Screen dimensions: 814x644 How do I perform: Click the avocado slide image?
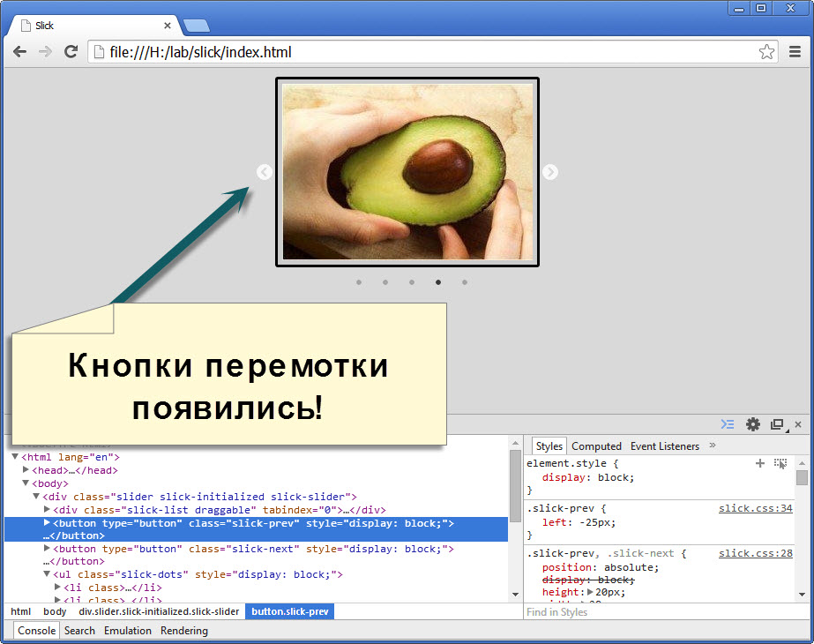(407, 172)
